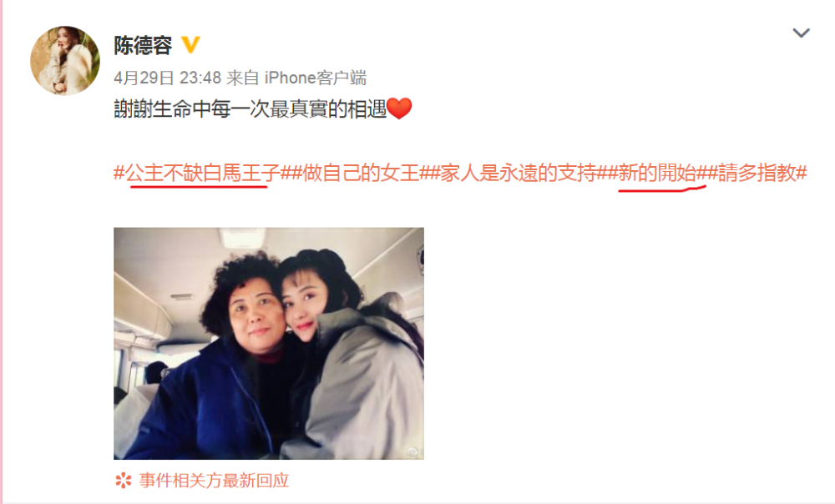Click the post text 謝謝生命中每一次最真實的相遇
The image size is (835, 504).
(250, 109)
